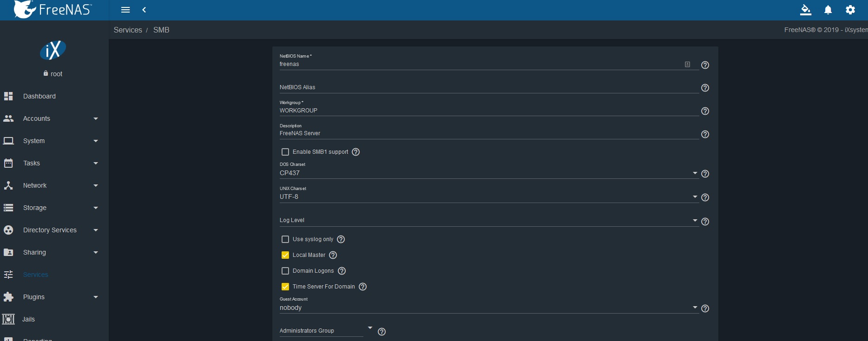The image size is (868, 341).
Task: Open Jails in the sidebar
Action: (28, 319)
